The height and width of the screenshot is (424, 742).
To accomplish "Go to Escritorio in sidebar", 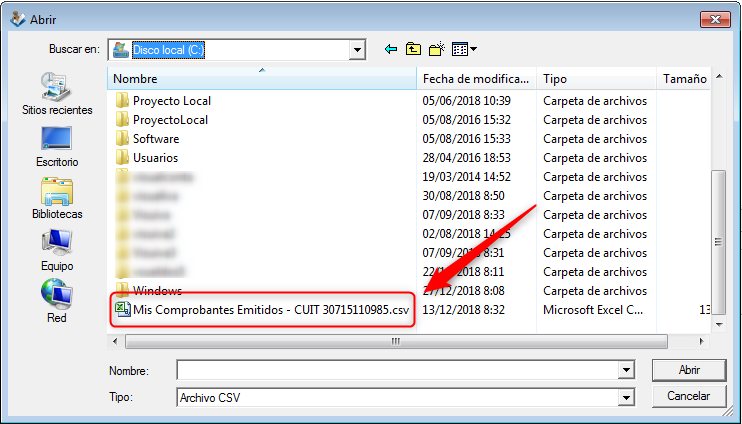I will click(x=57, y=145).
